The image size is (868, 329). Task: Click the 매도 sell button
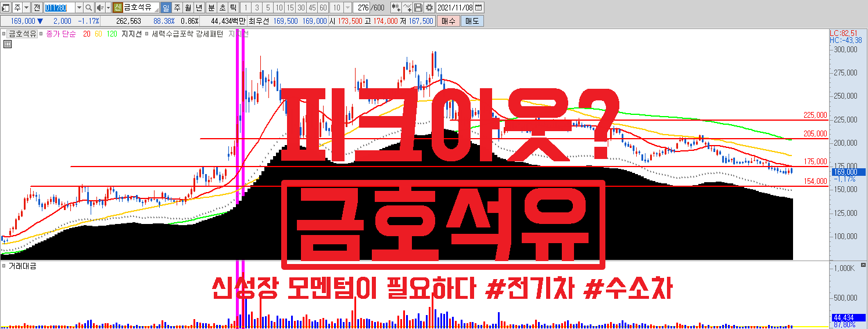pos(472,21)
